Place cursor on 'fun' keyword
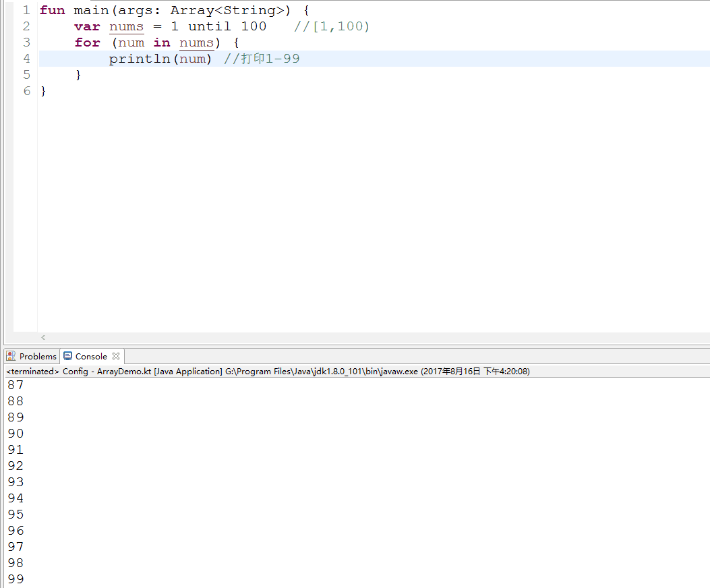Image resolution: width=710 pixels, height=588 pixels. [x=53, y=10]
